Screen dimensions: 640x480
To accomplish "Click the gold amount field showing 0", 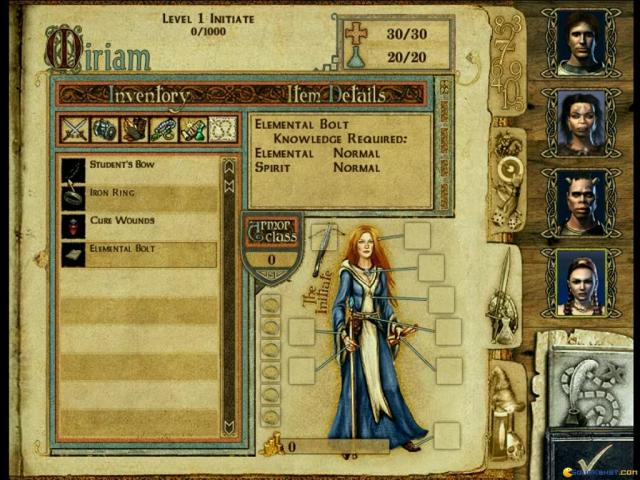I will coord(337,447).
